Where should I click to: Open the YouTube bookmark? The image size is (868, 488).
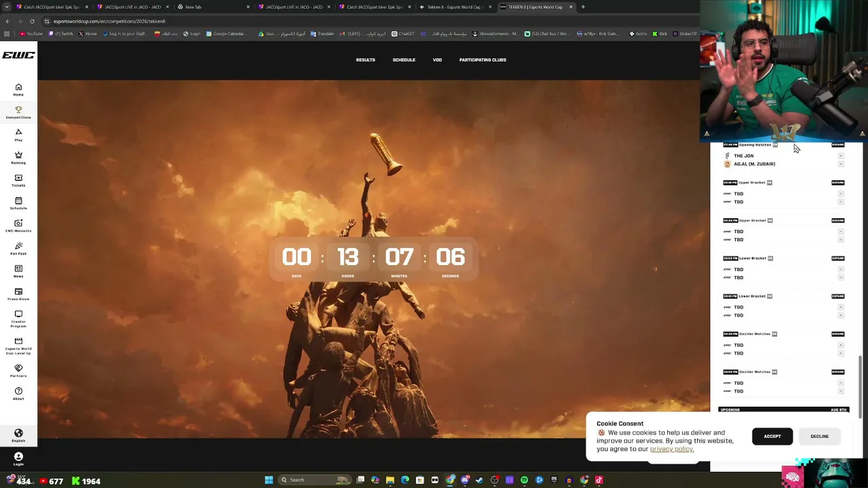(31, 34)
